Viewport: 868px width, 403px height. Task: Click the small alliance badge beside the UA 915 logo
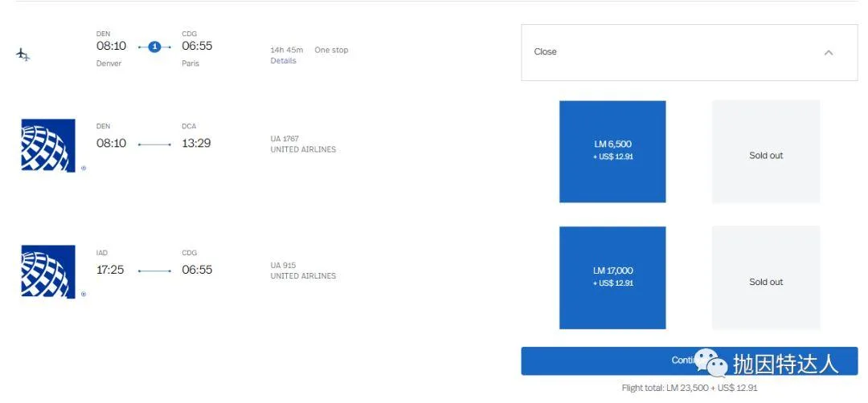click(83, 294)
